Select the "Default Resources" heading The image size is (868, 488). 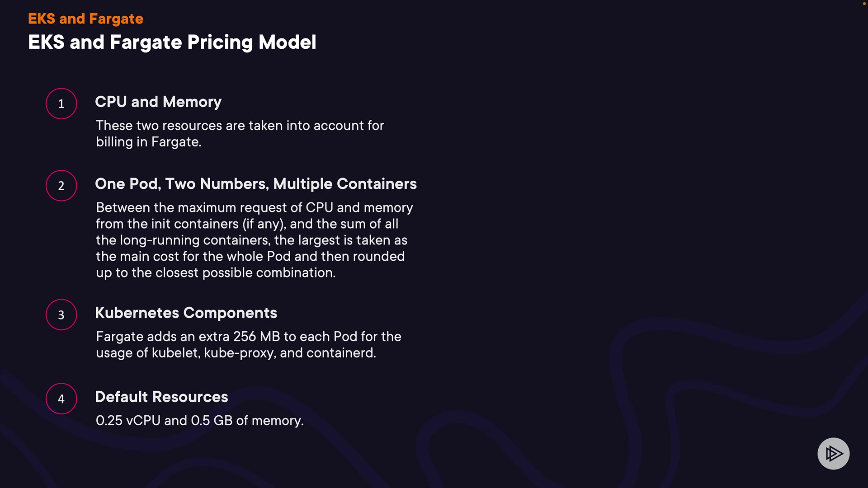tap(161, 397)
